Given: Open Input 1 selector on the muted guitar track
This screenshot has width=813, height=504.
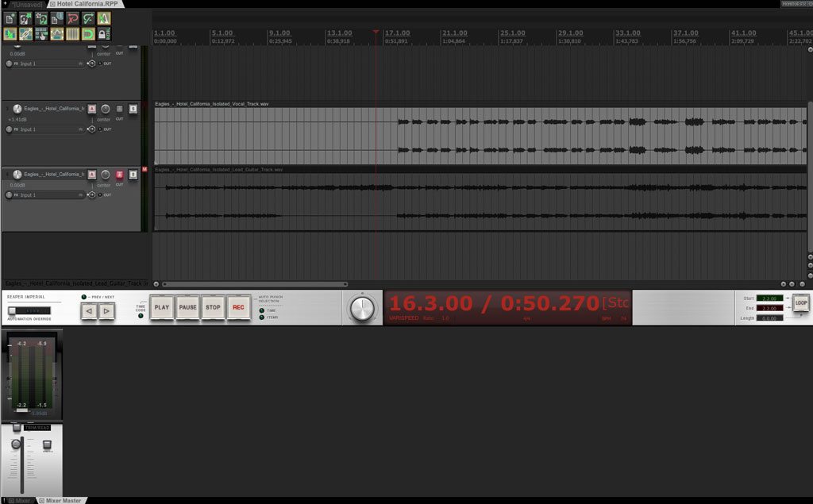Looking at the screenshot, I should (49, 195).
